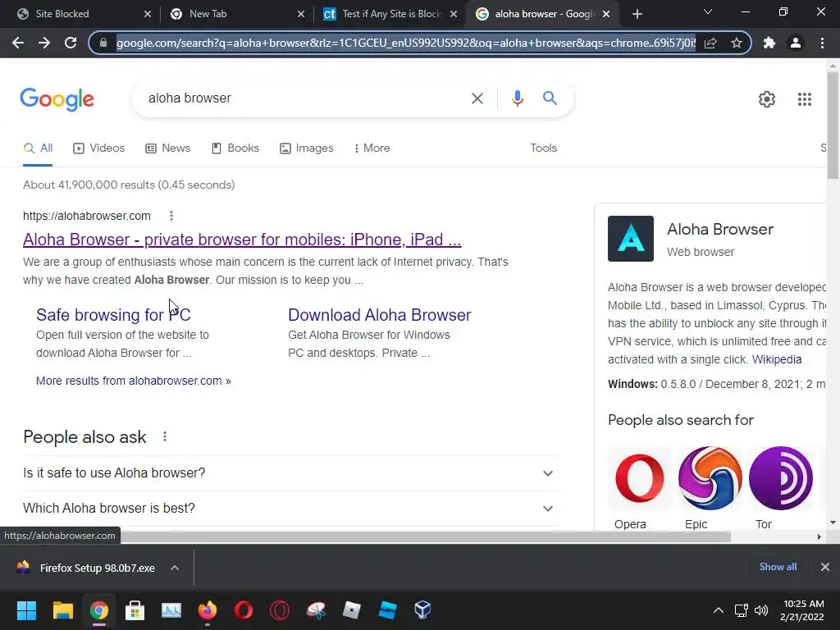Go to Google homepage via logo

click(57, 99)
